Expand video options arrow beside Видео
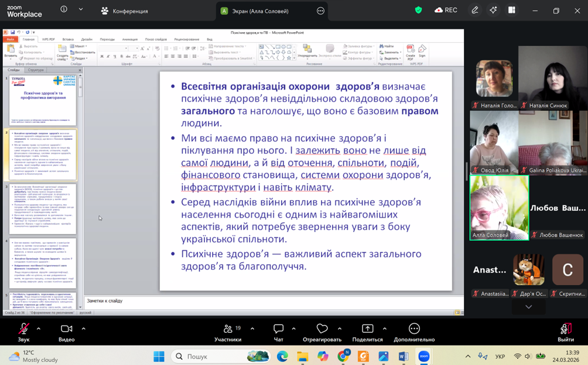Image resolution: width=588 pixels, height=365 pixels. [x=83, y=329]
